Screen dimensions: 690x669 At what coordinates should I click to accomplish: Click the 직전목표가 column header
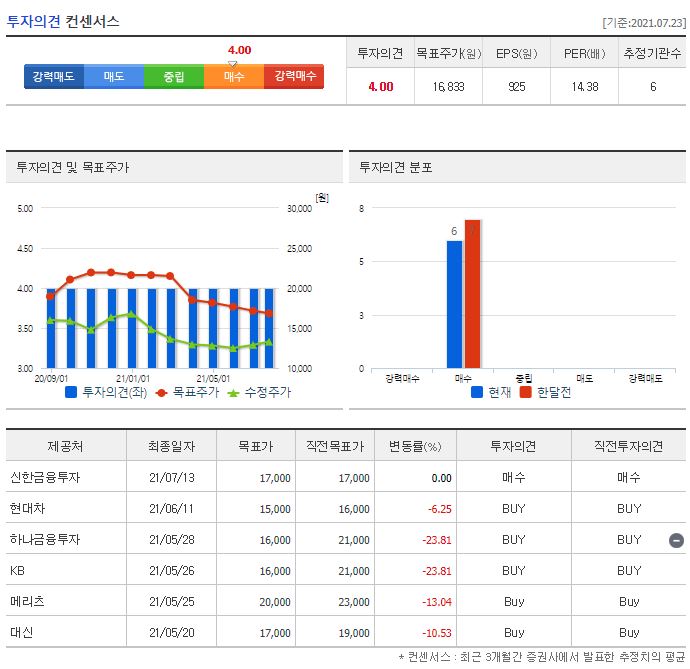tap(335, 446)
